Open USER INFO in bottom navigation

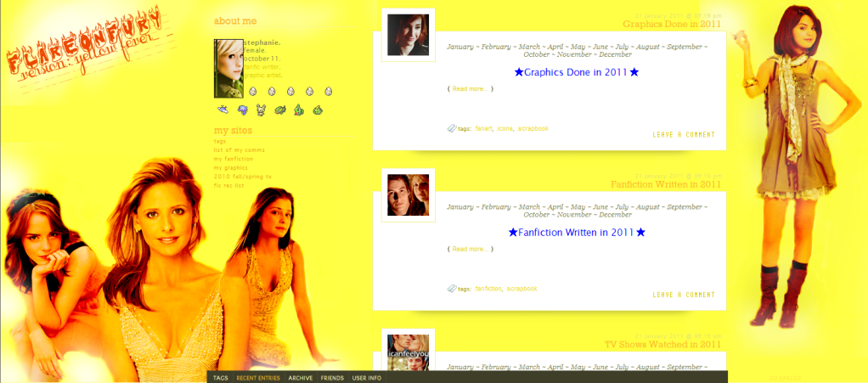pyautogui.click(x=366, y=378)
